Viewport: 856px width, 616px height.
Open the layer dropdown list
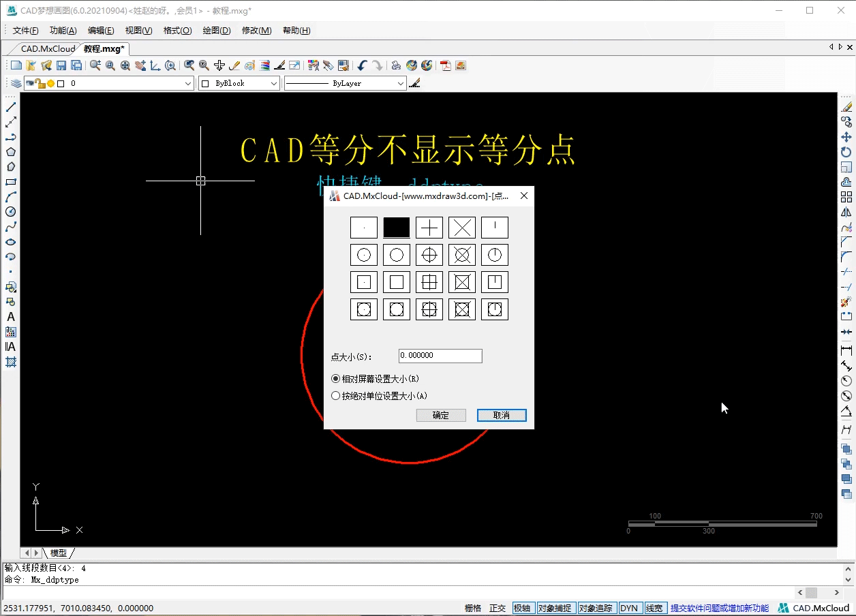(188, 82)
